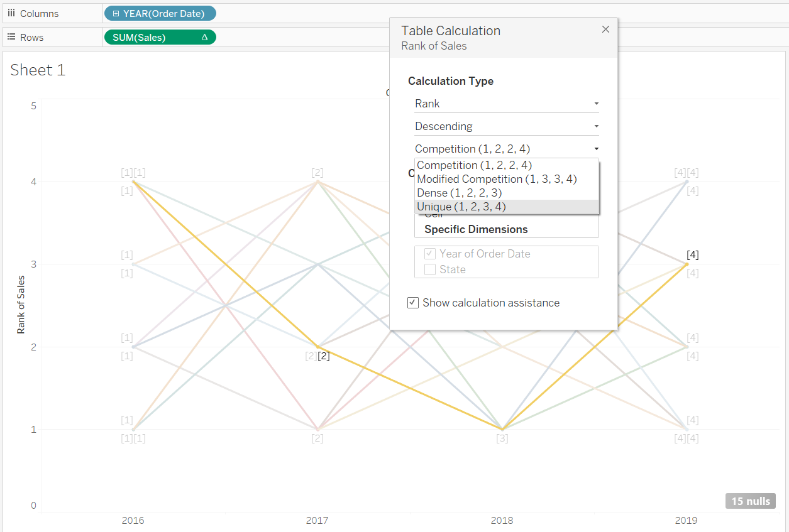The height and width of the screenshot is (532, 789).
Task: Click the Rows shelf icon
Action: click(x=11, y=37)
